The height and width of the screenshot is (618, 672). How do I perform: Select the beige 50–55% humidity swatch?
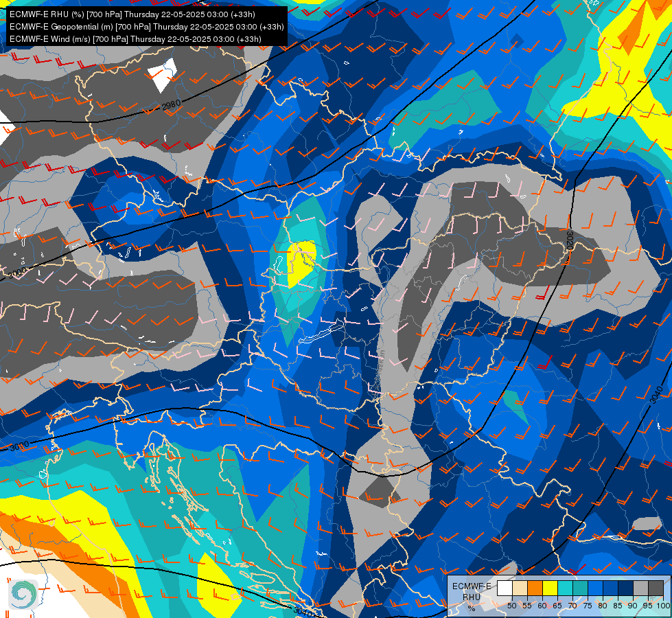click(520, 588)
